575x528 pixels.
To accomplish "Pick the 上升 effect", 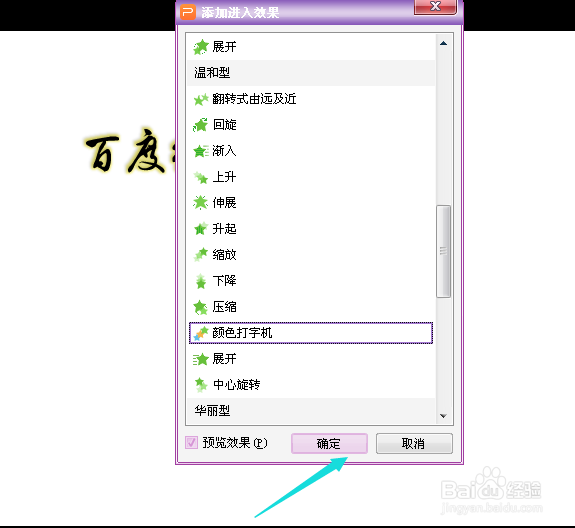I will pyautogui.click(x=311, y=177).
